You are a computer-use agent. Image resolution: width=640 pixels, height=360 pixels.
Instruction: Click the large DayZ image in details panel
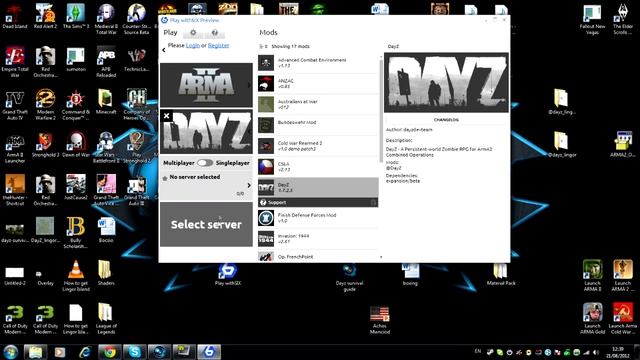coord(446,82)
